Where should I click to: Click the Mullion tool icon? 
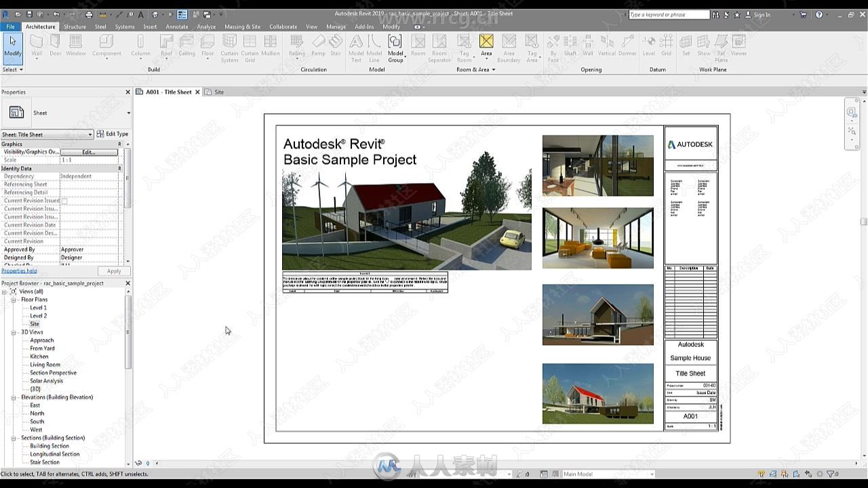coord(270,43)
